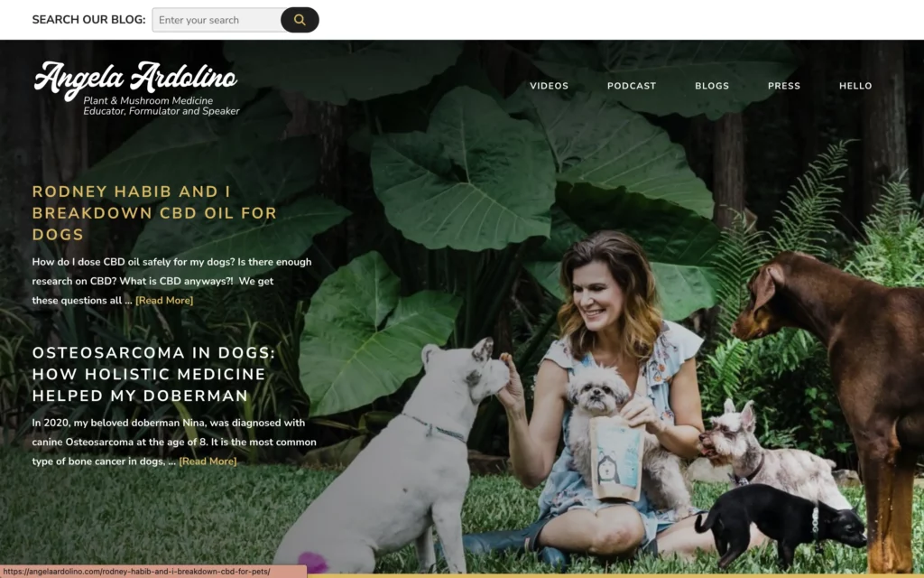Open the Podcast menu item
The image size is (924, 578).
pyautogui.click(x=631, y=86)
